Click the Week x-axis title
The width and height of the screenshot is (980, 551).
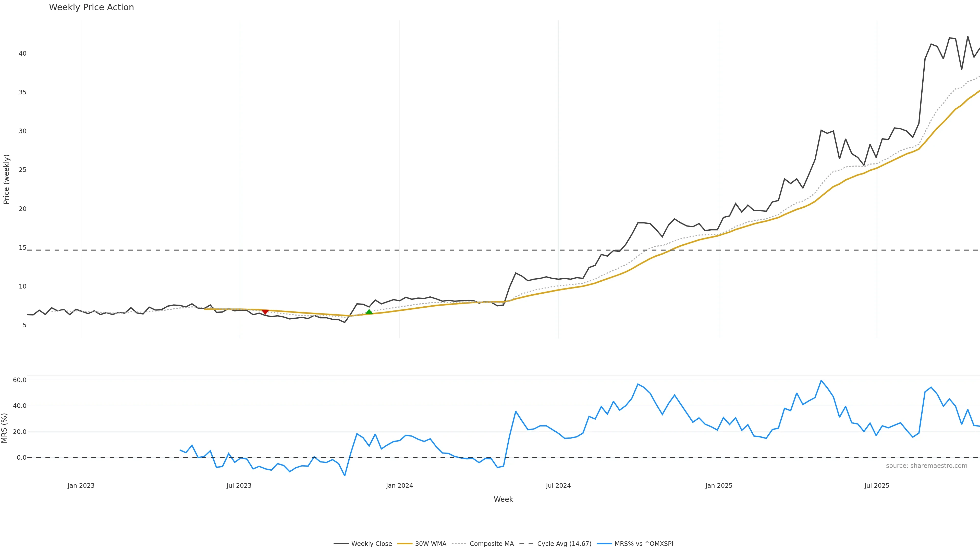tap(503, 499)
